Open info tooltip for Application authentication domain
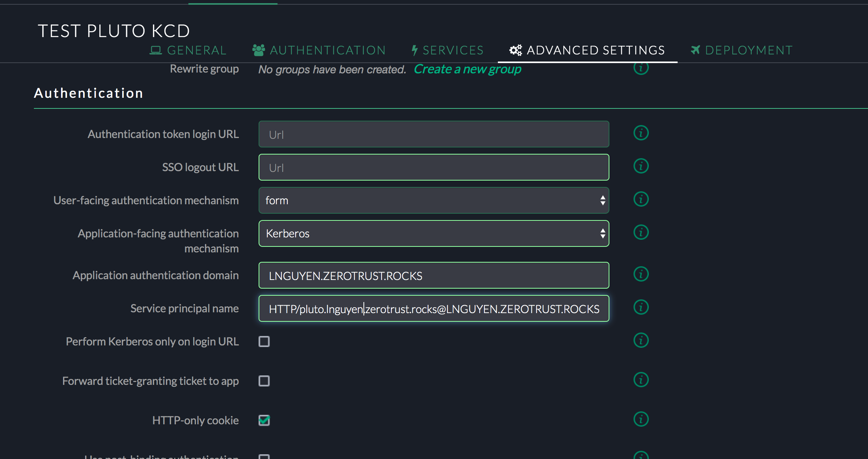 641,274
